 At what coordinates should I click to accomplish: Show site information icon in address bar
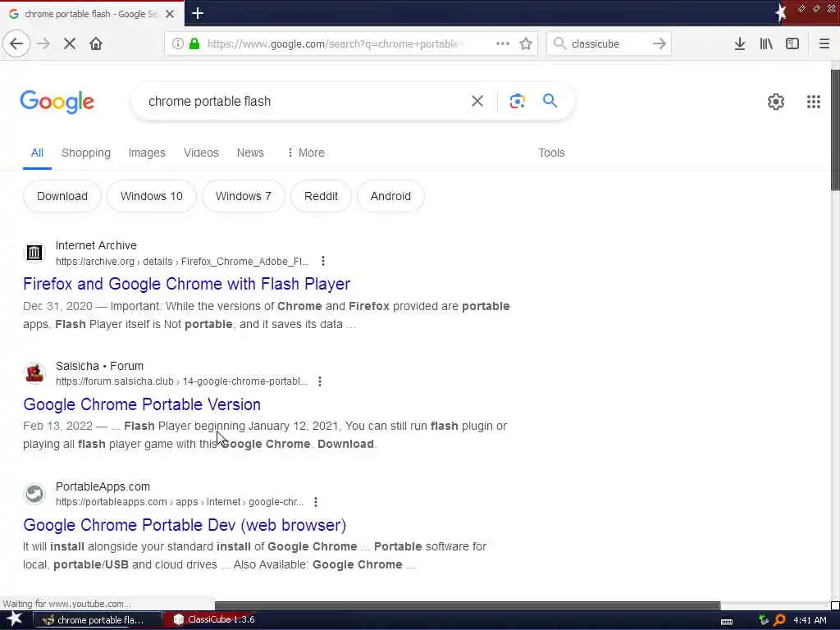(177, 43)
